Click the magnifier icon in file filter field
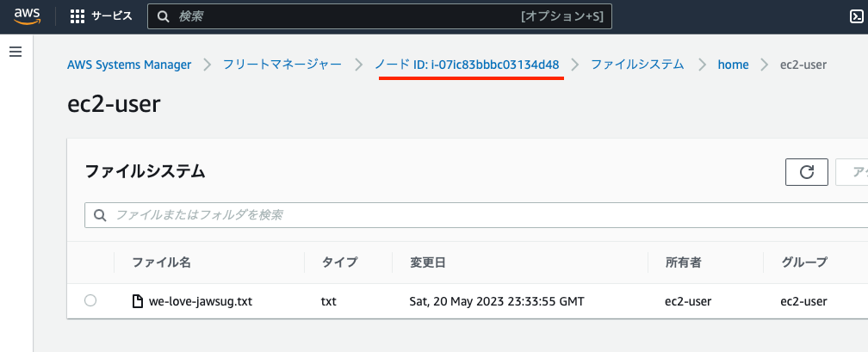The width and height of the screenshot is (868, 352). (x=100, y=215)
